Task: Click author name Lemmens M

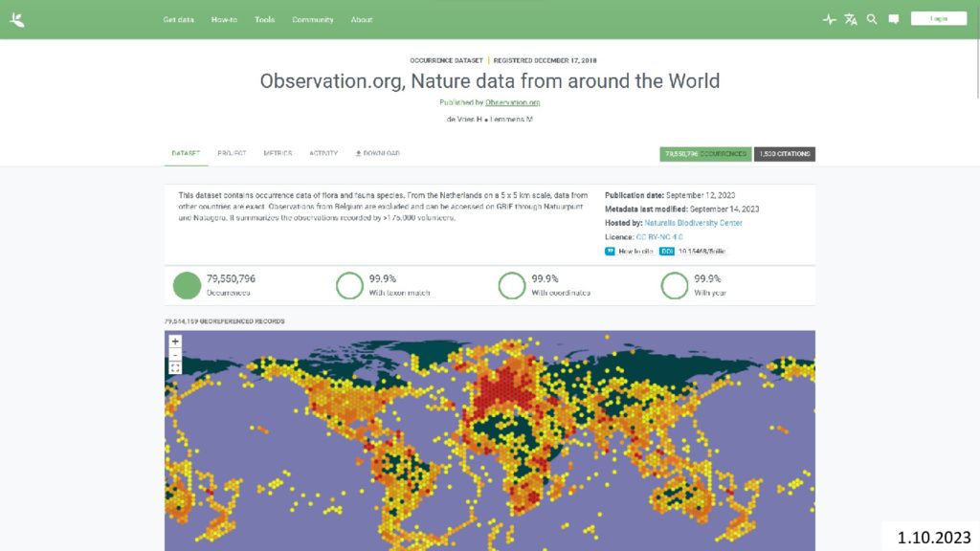Action: pyautogui.click(x=511, y=120)
